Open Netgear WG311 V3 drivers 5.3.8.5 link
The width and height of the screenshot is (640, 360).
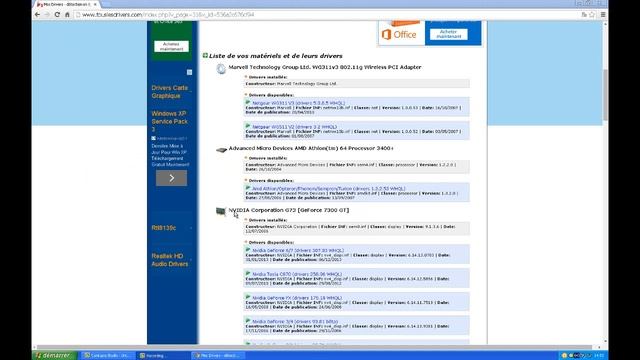[298, 103]
